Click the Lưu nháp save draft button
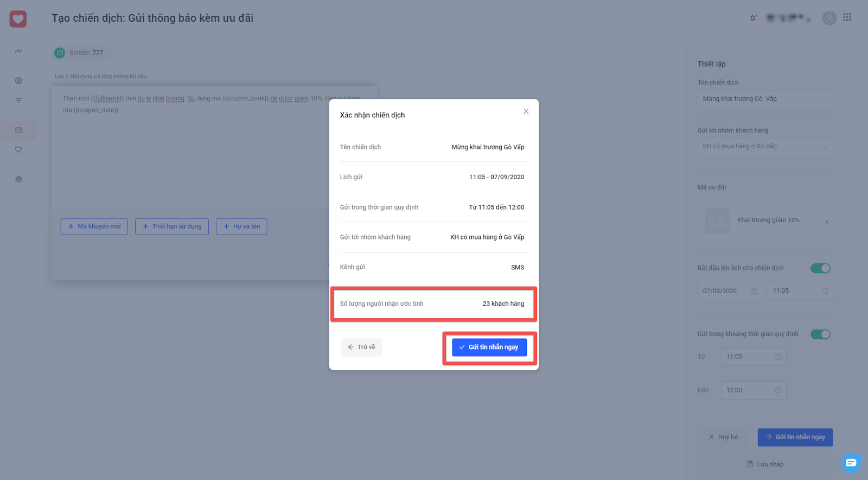The image size is (868, 480). coord(765,464)
